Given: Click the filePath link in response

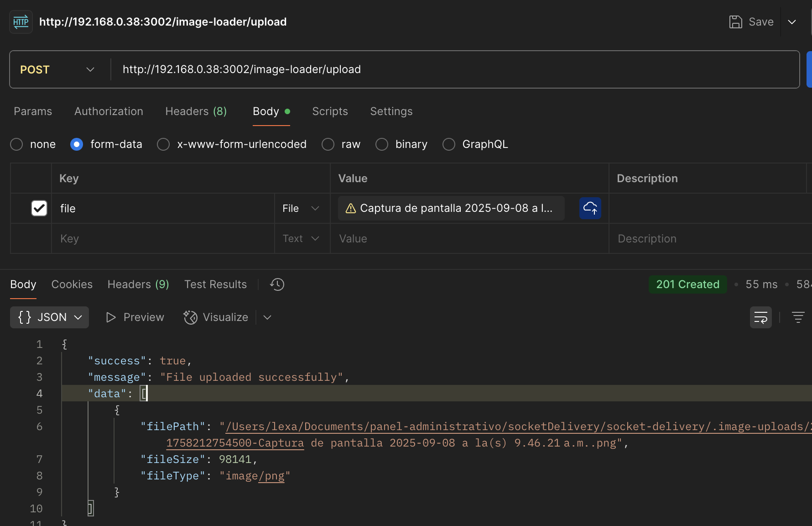Looking at the screenshot, I should click(502, 426).
